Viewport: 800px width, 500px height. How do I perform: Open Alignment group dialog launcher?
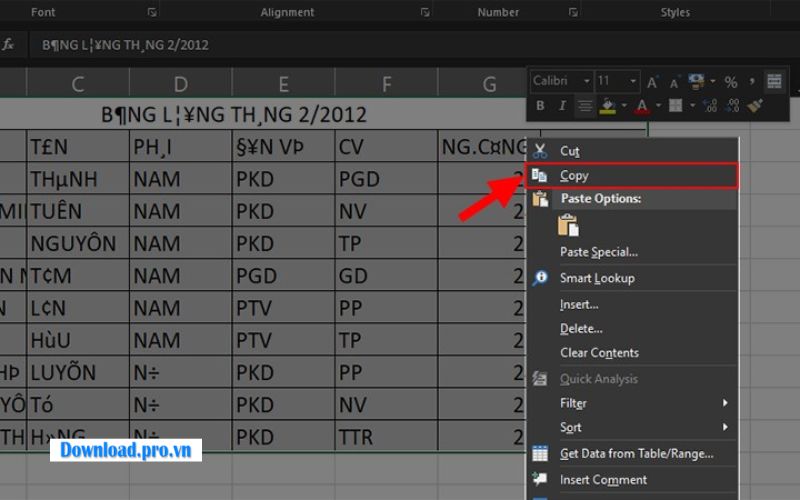click(424, 12)
